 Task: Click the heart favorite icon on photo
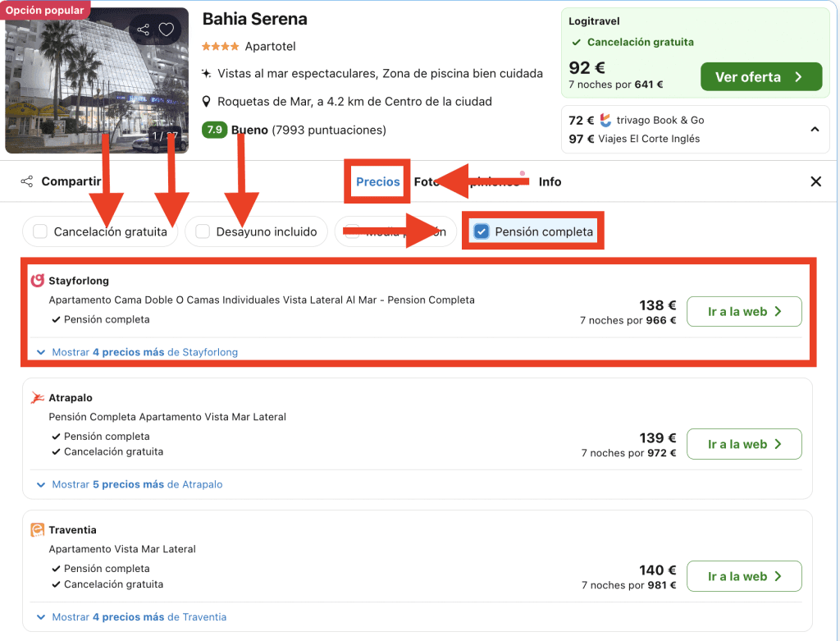[x=167, y=30]
